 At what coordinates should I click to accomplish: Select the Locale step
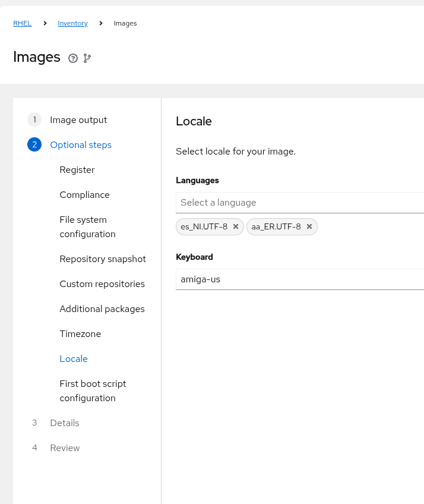(74, 359)
